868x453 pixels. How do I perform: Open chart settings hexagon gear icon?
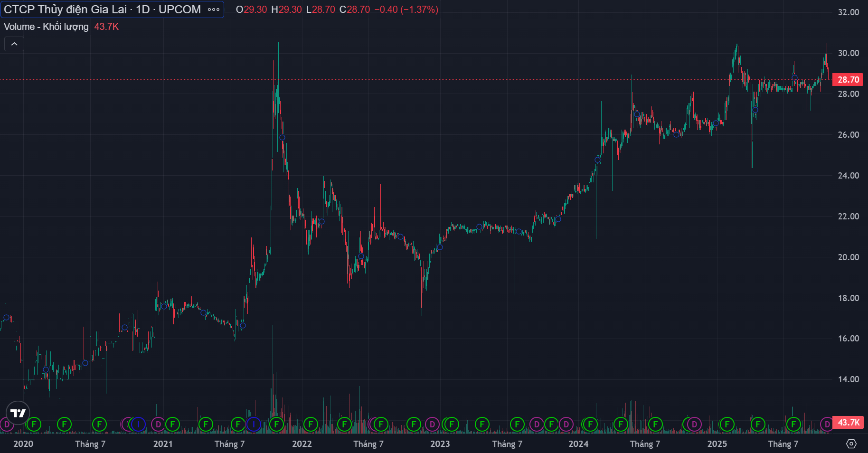(851, 444)
